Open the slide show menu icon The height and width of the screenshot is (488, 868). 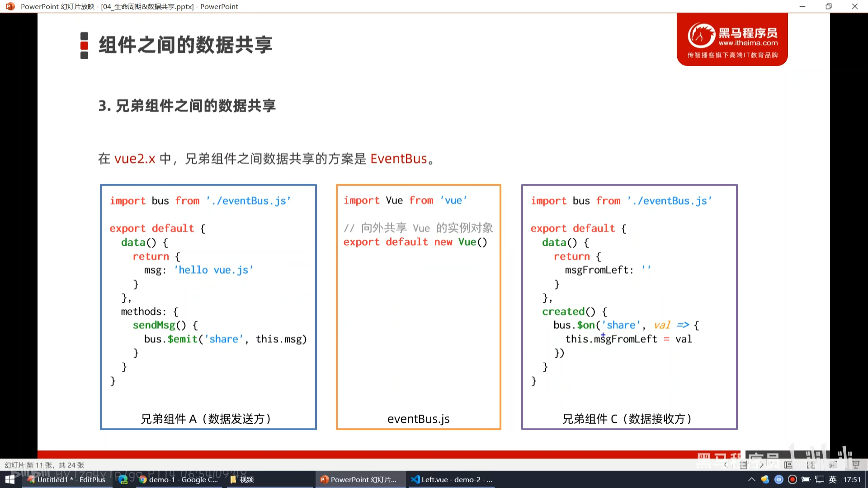coord(744,465)
